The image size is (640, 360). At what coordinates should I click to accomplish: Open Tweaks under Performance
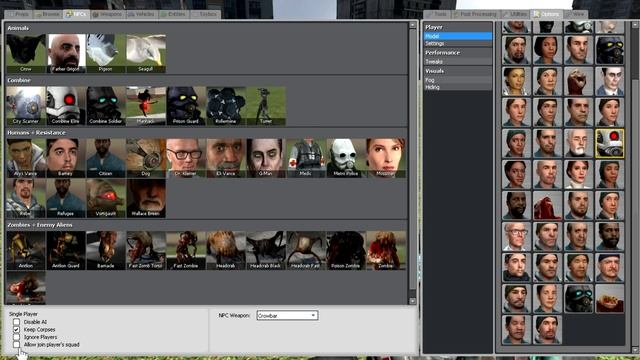[458, 62]
